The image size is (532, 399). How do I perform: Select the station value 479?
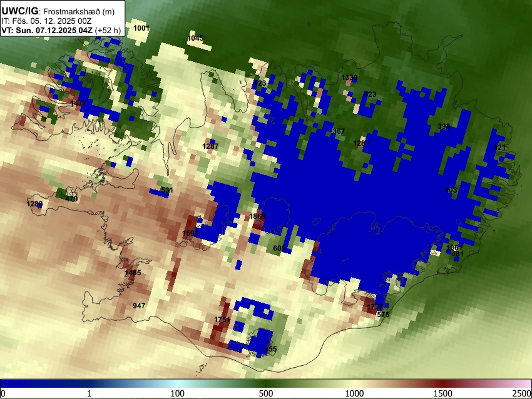[71, 199]
